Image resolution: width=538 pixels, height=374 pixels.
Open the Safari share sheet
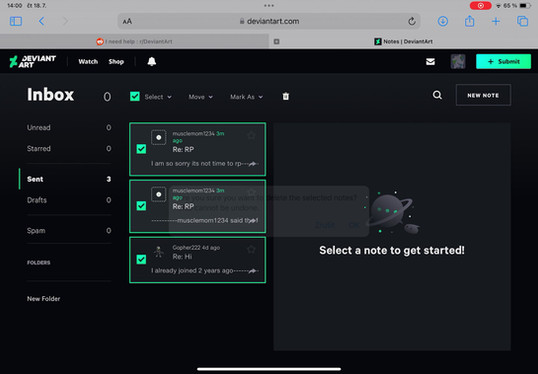[469, 21]
